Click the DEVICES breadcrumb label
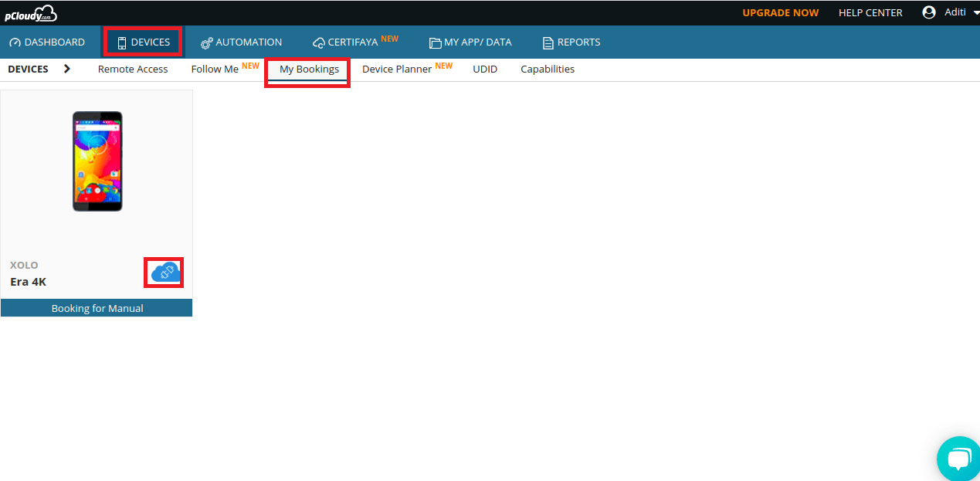This screenshot has width=980, height=481. click(28, 69)
